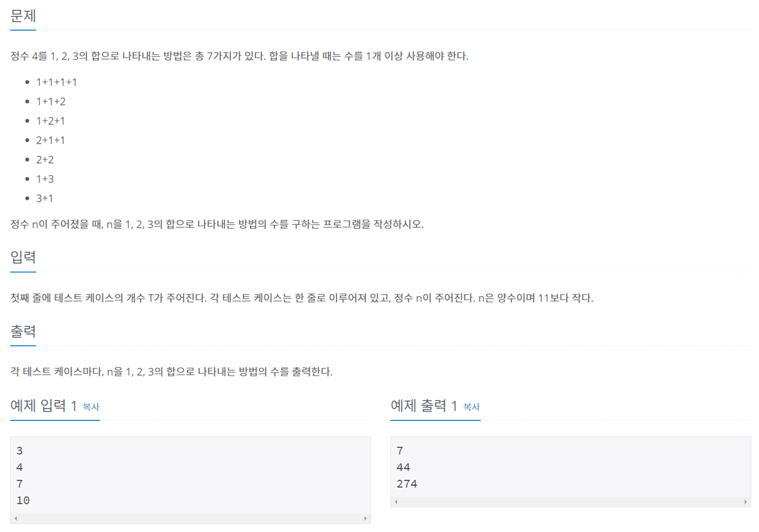Click the 예제 출력 1 heading
759x532 pixels.
(424, 405)
